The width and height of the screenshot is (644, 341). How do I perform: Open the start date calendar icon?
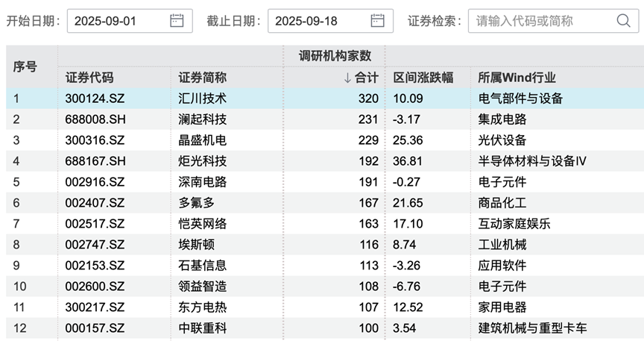pos(177,21)
